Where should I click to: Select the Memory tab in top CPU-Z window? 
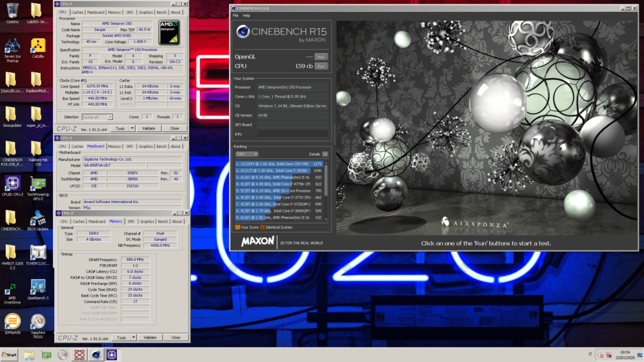coord(114,13)
